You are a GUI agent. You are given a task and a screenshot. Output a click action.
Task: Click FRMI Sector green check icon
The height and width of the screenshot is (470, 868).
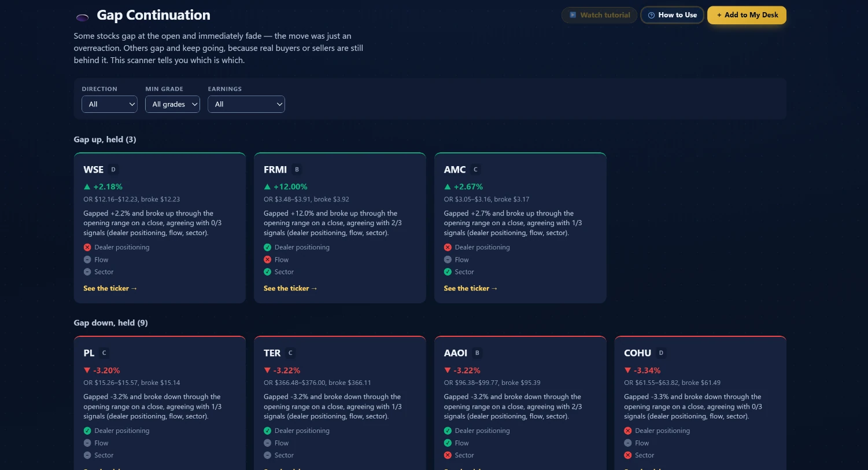click(267, 271)
